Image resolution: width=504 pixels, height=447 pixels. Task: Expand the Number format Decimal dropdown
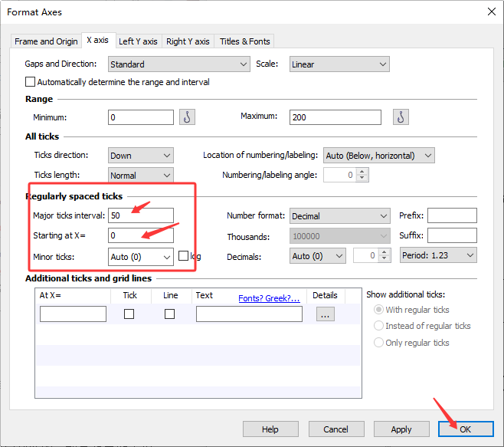coord(340,216)
